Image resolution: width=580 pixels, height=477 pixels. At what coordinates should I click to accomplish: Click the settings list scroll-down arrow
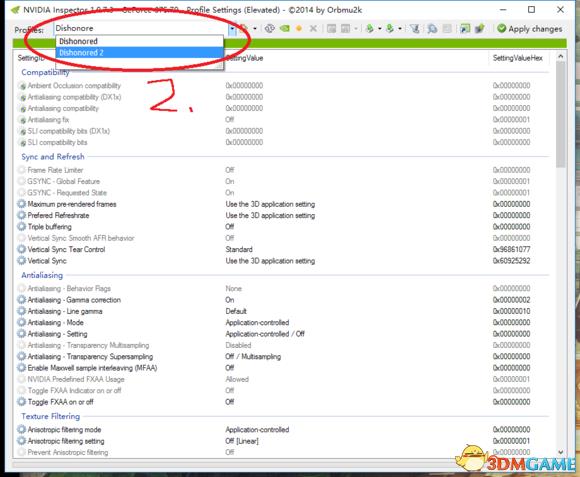click(x=560, y=452)
